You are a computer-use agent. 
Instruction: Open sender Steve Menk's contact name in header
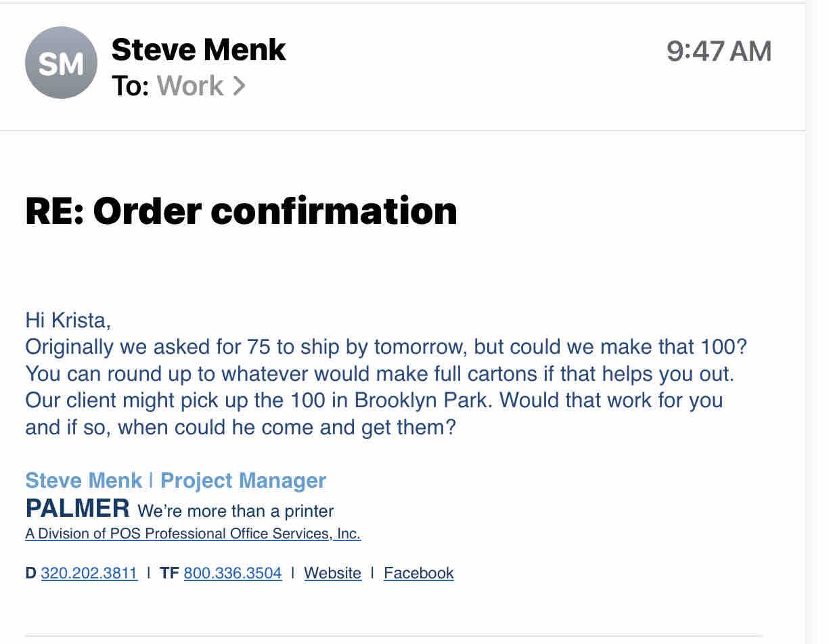(x=198, y=50)
